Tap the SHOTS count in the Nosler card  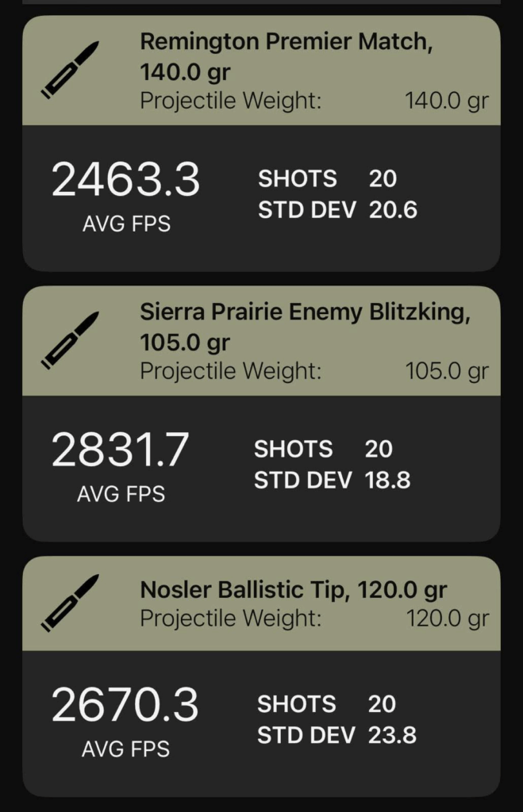point(382,704)
